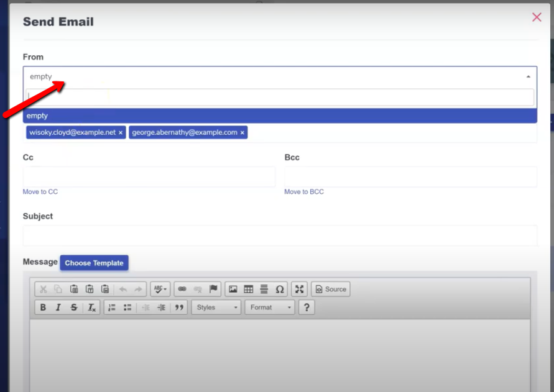554x392 pixels.
Task: Open the Styles dropdown
Action: tap(216, 308)
